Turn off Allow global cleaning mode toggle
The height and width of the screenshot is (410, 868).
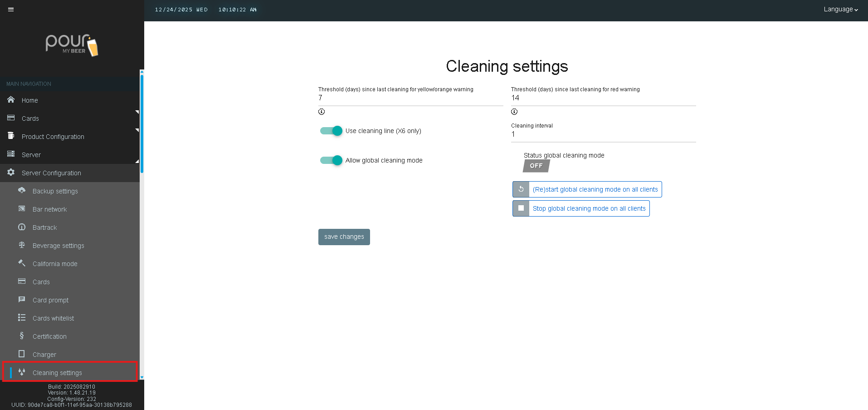332,160
